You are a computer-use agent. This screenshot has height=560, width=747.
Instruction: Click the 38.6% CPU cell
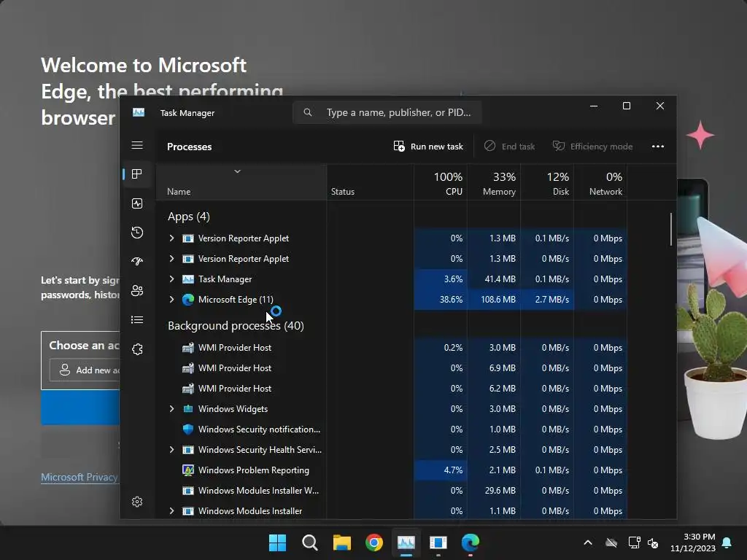click(x=441, y=300)
